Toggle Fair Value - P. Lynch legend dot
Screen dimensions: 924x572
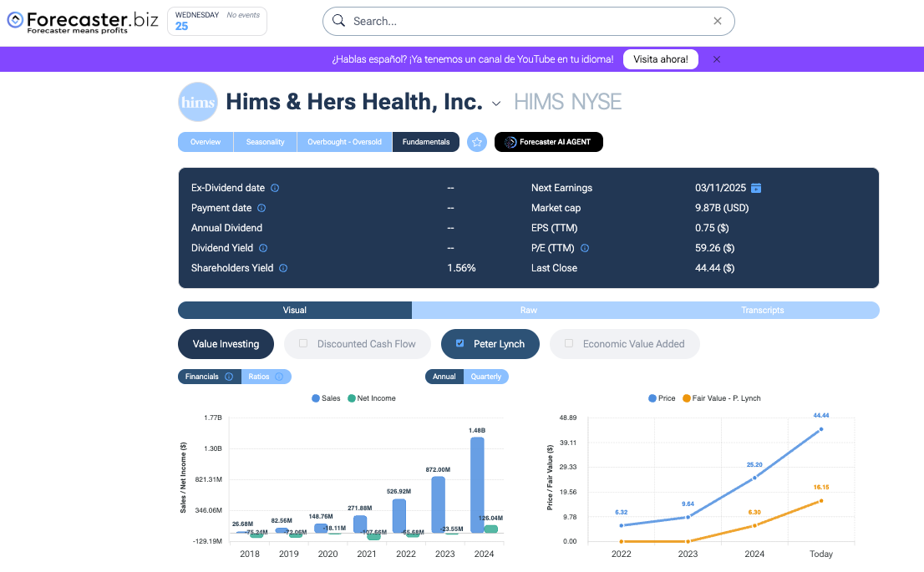coord(687,398)
